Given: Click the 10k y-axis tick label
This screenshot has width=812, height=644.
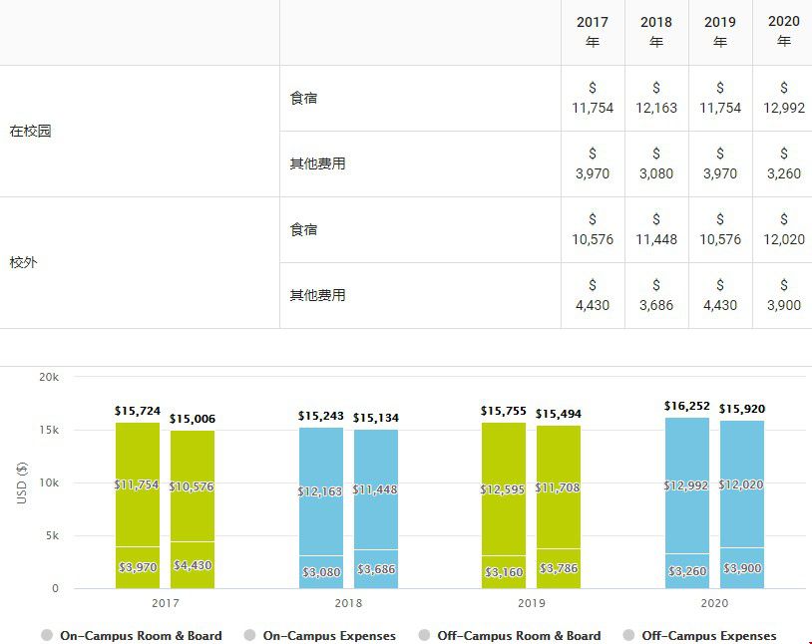Looking at the screenshot, I should point(49,483).
